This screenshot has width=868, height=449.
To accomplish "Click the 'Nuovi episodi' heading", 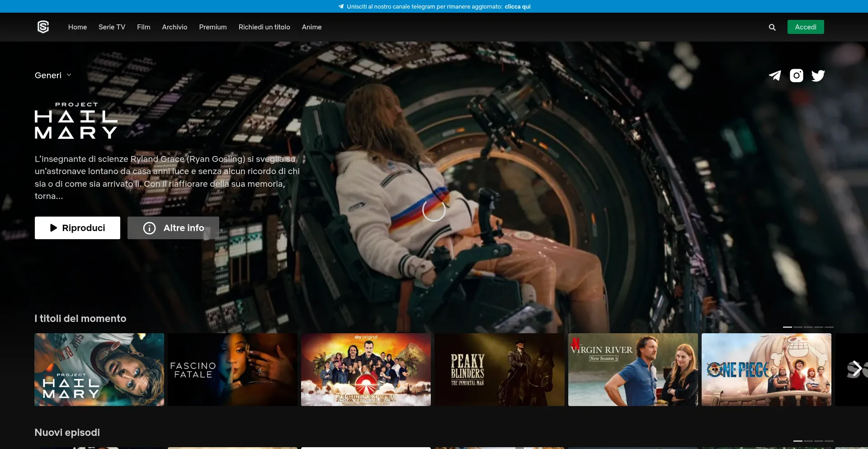I will (x=67, y=432).
